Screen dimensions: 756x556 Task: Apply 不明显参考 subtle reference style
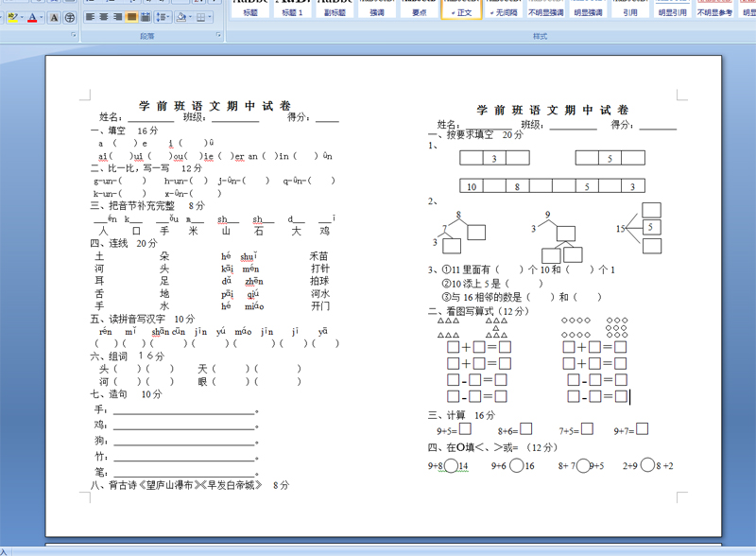point(714,9)
